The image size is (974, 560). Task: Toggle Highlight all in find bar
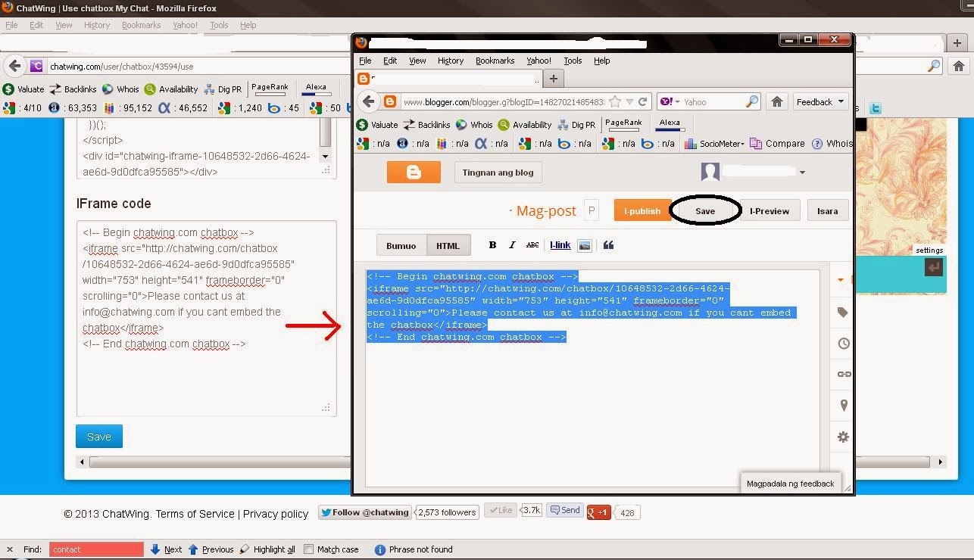pos(267,549)
